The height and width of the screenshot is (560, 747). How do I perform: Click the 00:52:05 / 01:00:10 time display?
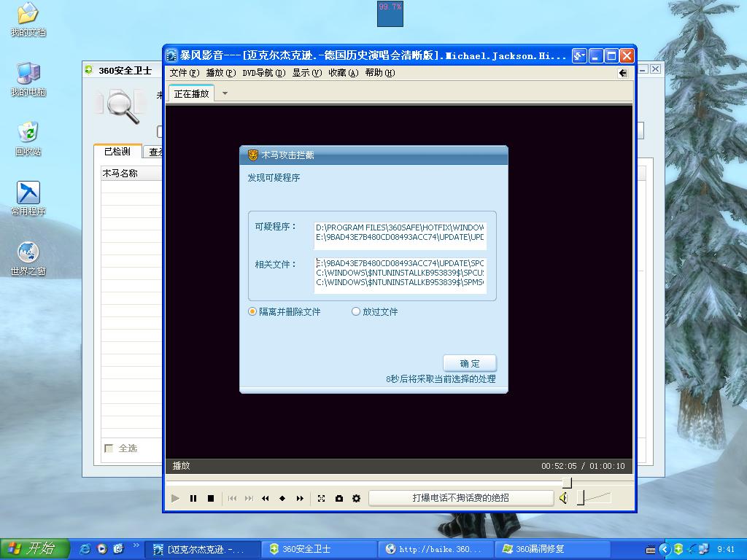[583, 466]
